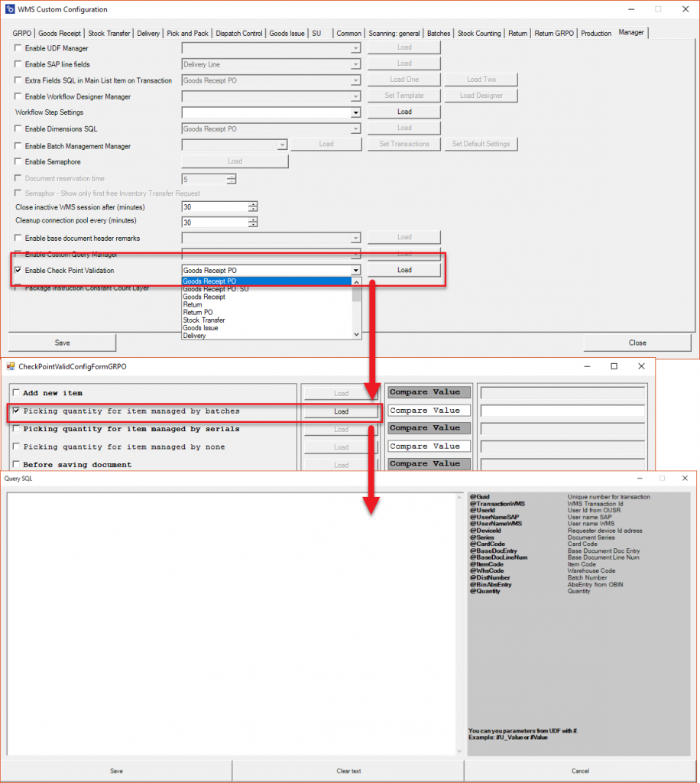Viewport: 700px width, 783px height.
Task: Select Stock Transfer from the open dropdown list
Action: point(203,320)
